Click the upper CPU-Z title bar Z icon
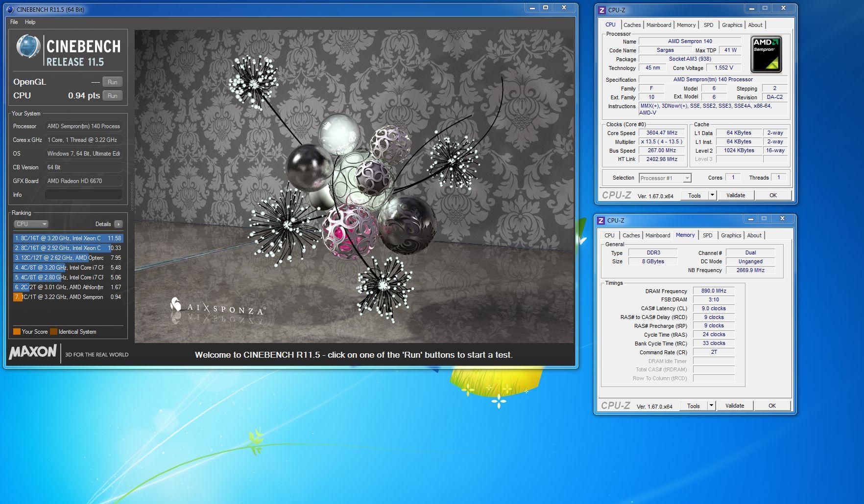The height and width of the screenshot is (504, 864). tap(602, 10)
